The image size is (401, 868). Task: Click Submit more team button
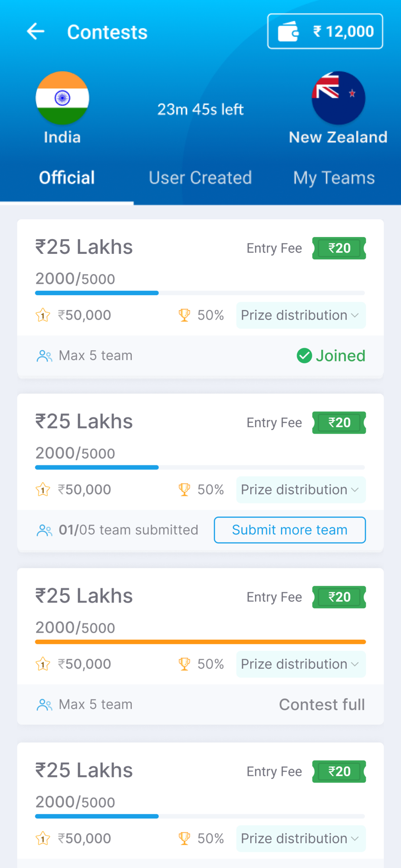coord(290,530)
